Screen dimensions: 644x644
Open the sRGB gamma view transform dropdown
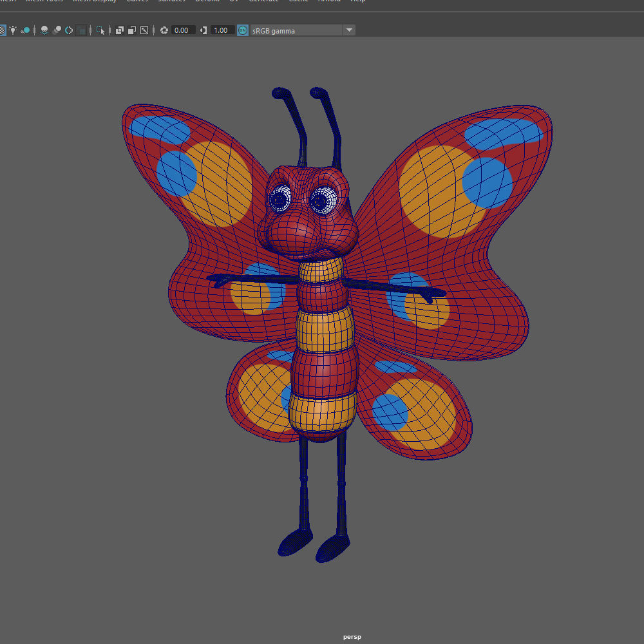click(303, 30)
